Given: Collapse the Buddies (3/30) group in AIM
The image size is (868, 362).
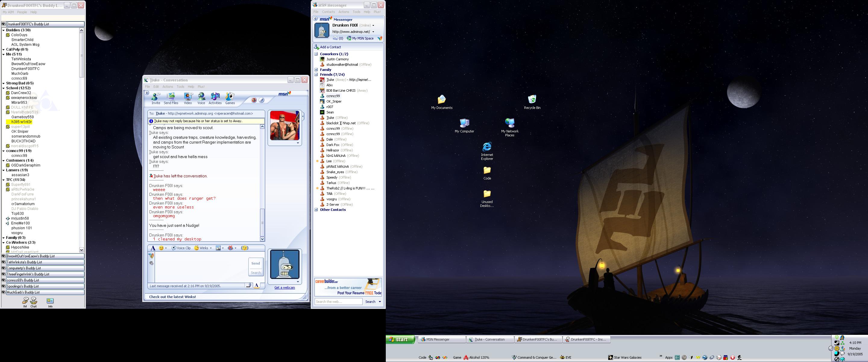Looking at the screenshot, I should (x=3, y=30).
